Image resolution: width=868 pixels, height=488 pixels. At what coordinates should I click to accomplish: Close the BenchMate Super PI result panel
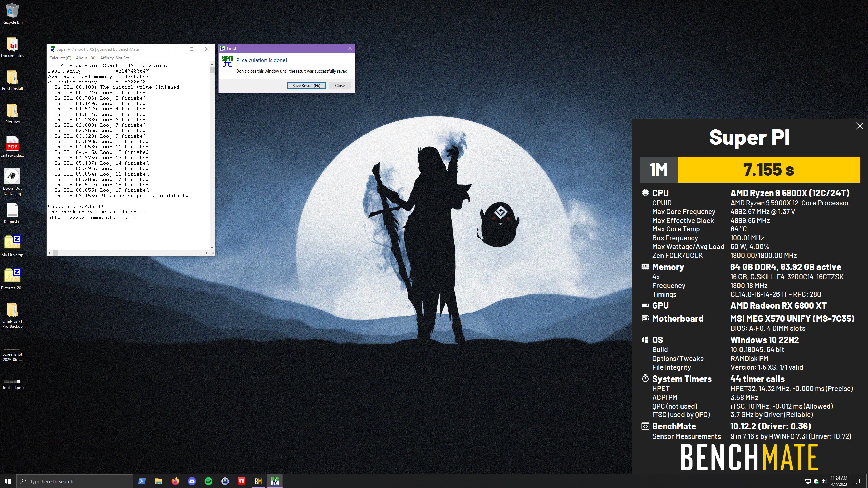click(860, 126)
